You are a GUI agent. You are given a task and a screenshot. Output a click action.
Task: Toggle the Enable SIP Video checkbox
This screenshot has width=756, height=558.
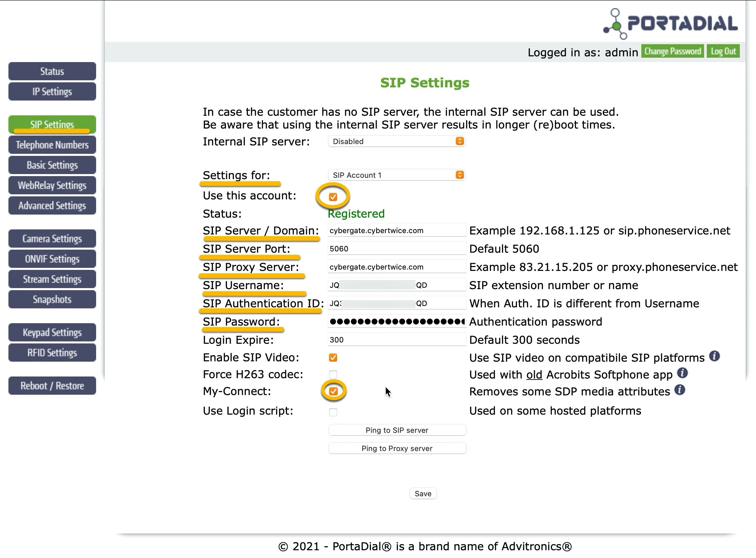pyautogui.click(x=333, y=358)
